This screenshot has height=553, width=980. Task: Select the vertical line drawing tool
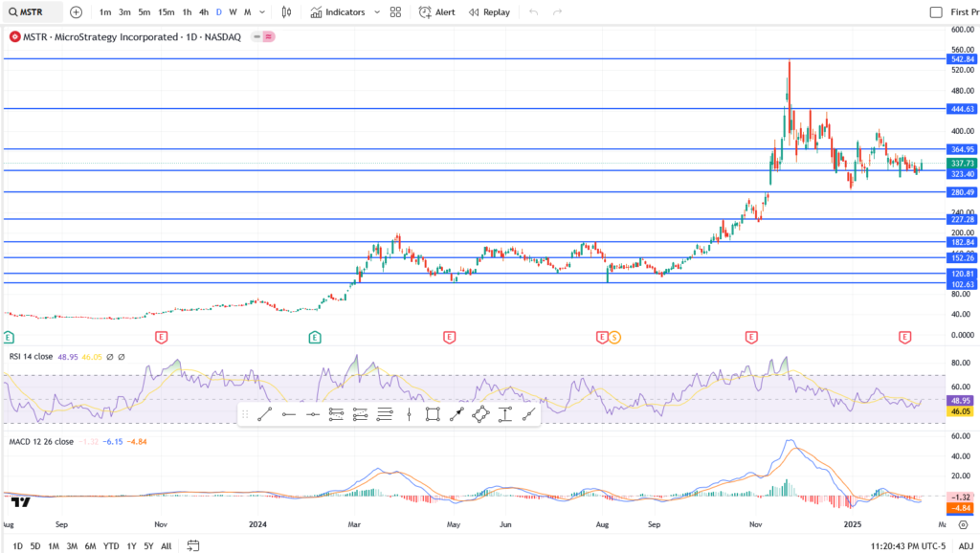(409, 414)
